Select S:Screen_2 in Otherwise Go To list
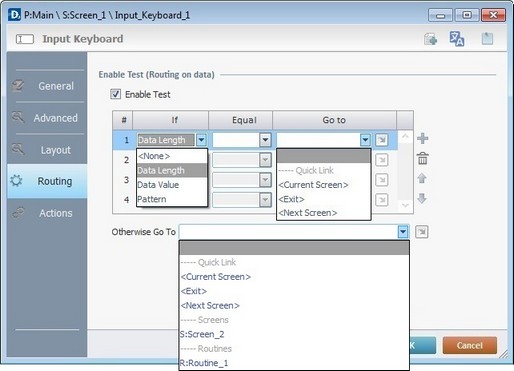Viewport: 514px width, 371px height. point(294,334)
